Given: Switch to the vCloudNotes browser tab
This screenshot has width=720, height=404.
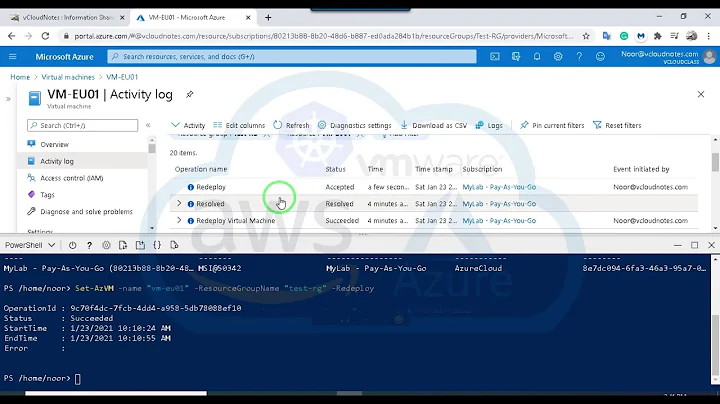Looking at the screenshot, I should tap(67, 17).
